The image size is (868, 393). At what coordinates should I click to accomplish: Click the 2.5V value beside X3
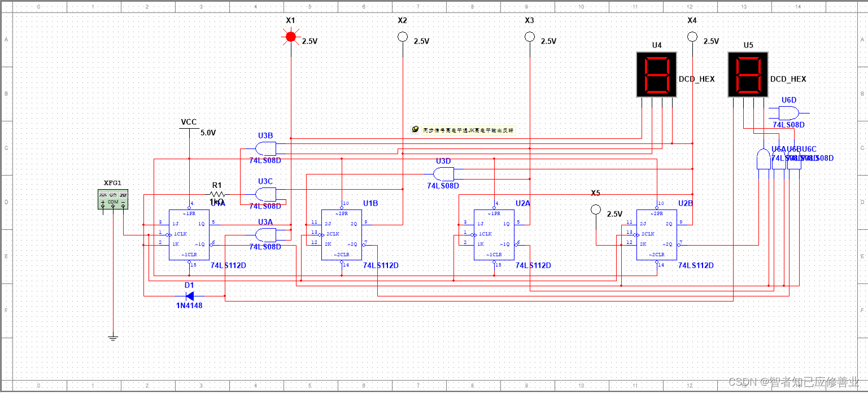(548, 41)
